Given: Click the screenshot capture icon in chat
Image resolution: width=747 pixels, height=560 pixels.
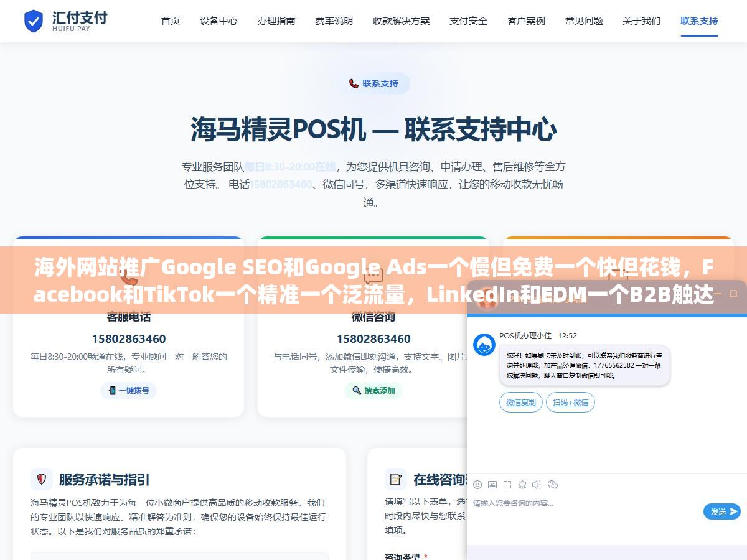Looking at the screenshot, I should click(x=507, y=485).
